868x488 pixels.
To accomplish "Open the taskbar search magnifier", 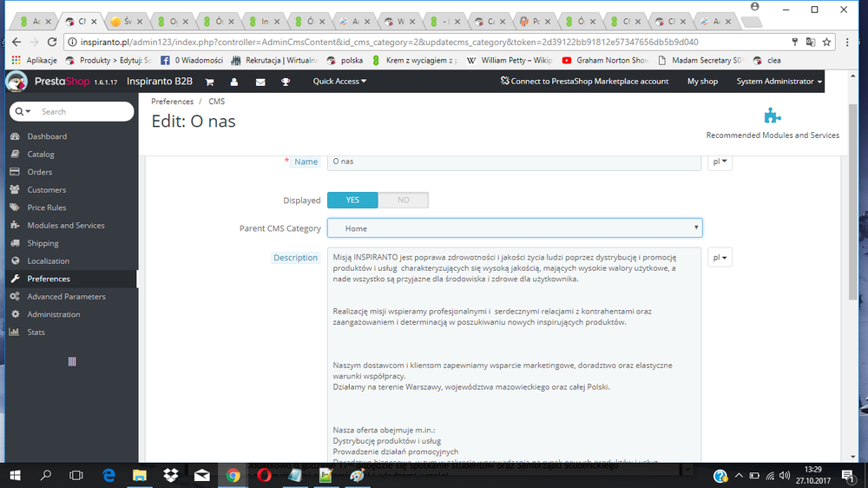I will pyautogui.click(x=46, y=475).
